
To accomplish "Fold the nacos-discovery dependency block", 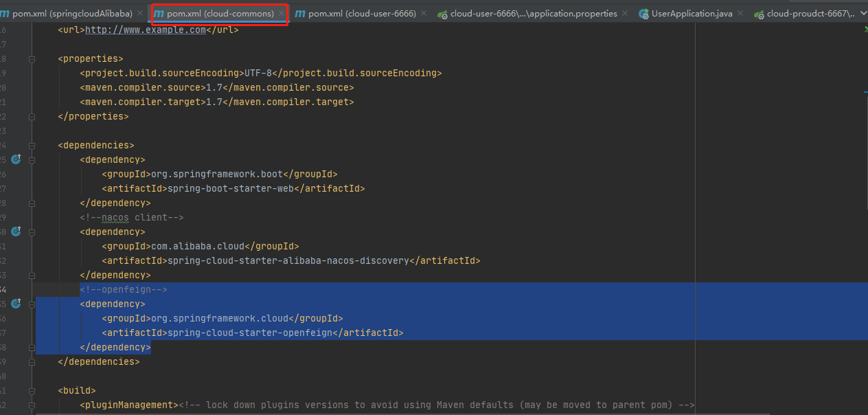I will point(32,232).
